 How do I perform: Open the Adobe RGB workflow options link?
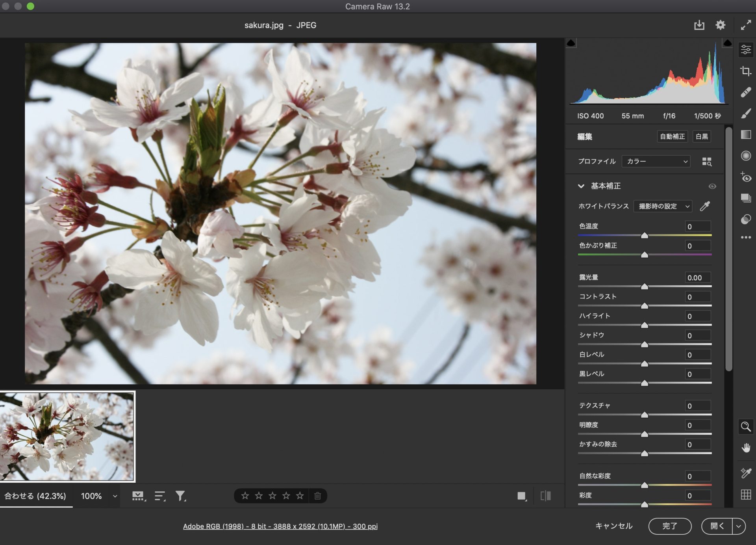[280, 526]
